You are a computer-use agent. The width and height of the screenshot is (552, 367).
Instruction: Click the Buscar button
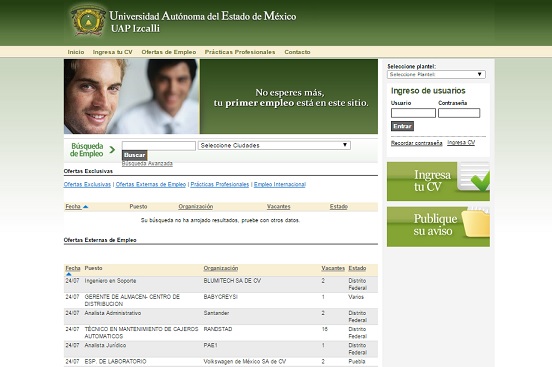pos(134,155)
